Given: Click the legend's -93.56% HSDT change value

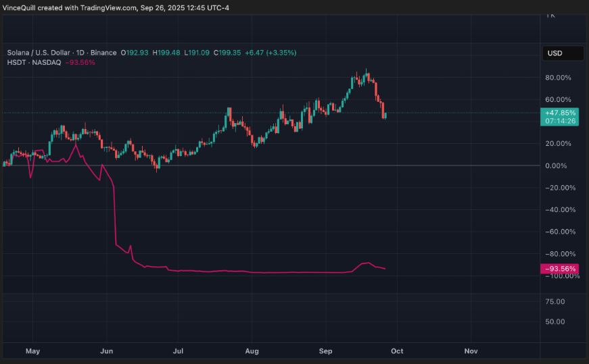Looking at the screenshot, I should (79, 62).
